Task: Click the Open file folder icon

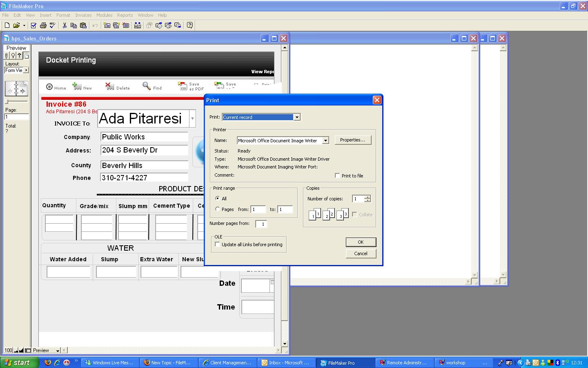Action: click(x=16, y=25)
